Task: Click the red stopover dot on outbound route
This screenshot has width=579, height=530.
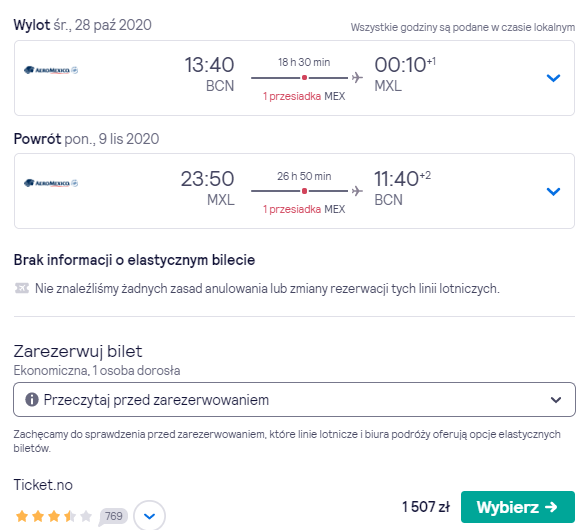Action: pos(304,78)
